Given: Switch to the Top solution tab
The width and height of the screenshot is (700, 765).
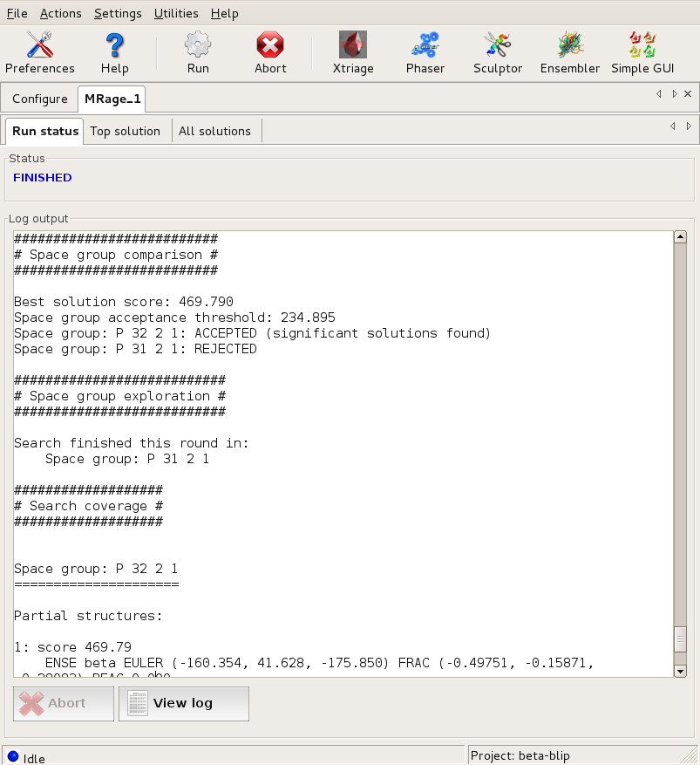Looking at the screenshot, I should 126,131.
